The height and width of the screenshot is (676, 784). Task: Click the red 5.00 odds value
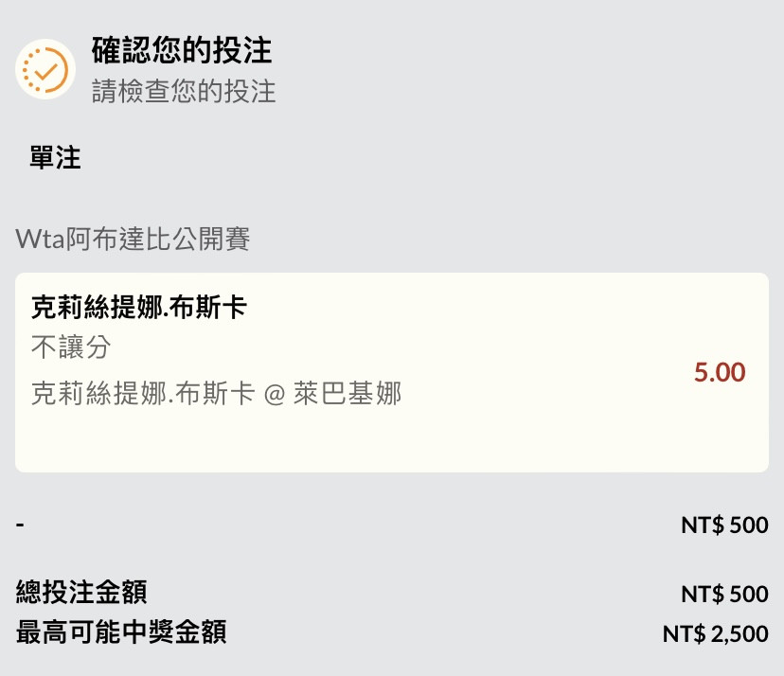click(720, 372)
